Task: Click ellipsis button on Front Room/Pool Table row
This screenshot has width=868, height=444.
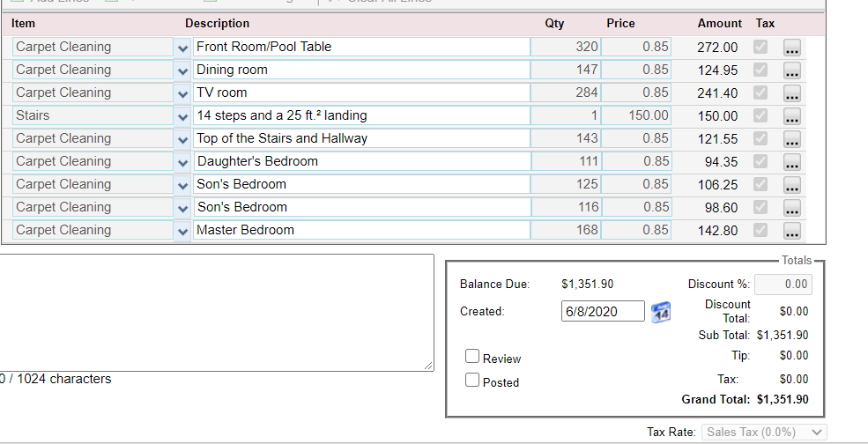Action: pos(792,48)
